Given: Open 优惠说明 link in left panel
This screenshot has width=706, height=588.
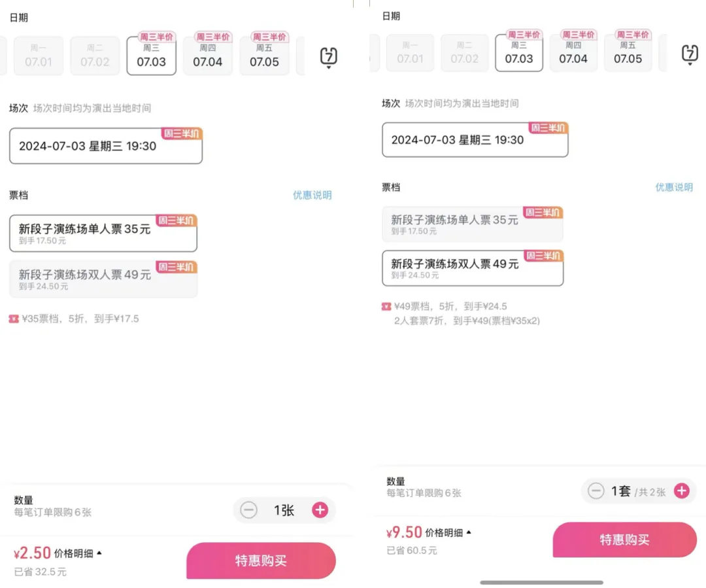Looking at the screenshot, I should pos(312,195).
